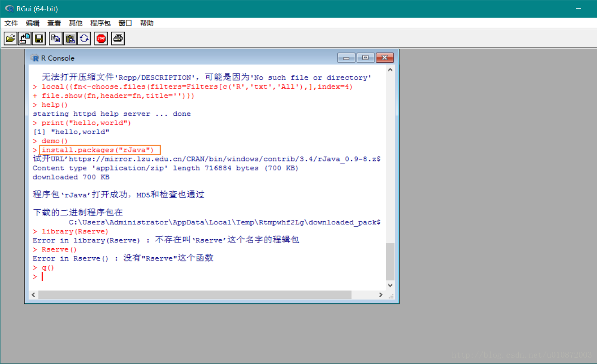Click the file.show(fn,header=fn continuation line
The width and height of the screenshot is (597, 364).
(114, 95)
